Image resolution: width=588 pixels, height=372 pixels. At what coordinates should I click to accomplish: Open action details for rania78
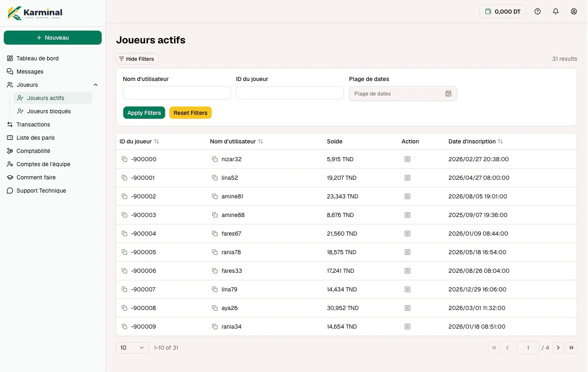(407, 252)
